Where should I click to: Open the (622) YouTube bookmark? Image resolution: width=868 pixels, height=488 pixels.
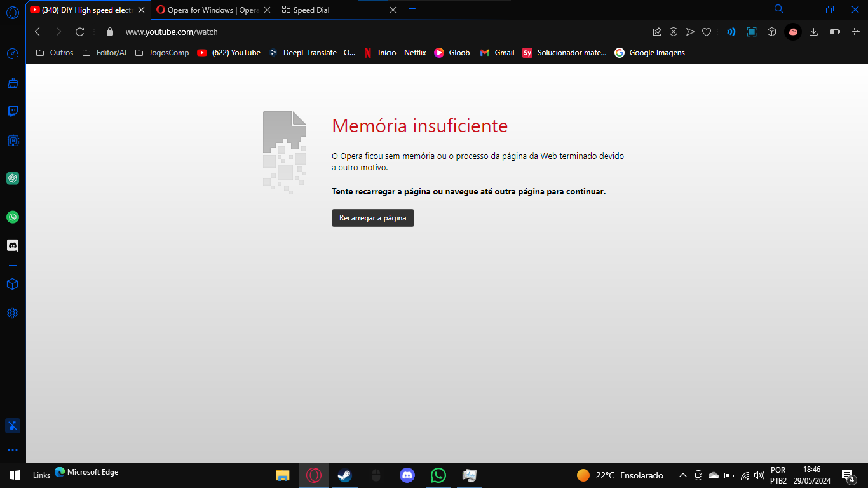point(229,53)
